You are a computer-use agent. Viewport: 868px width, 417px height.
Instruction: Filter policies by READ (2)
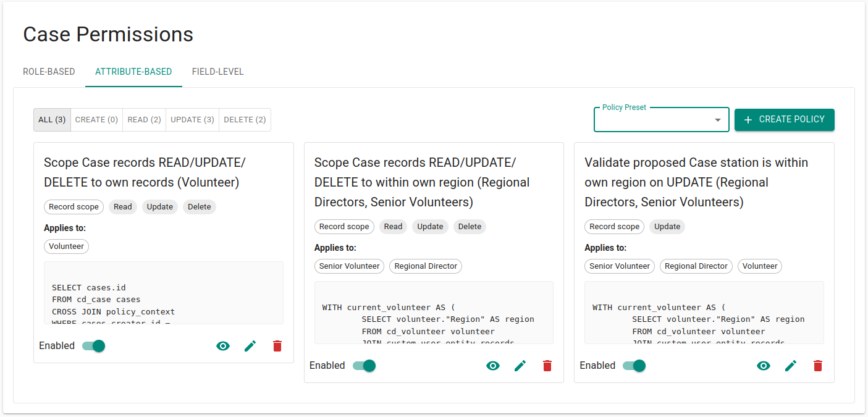(145, 120)
